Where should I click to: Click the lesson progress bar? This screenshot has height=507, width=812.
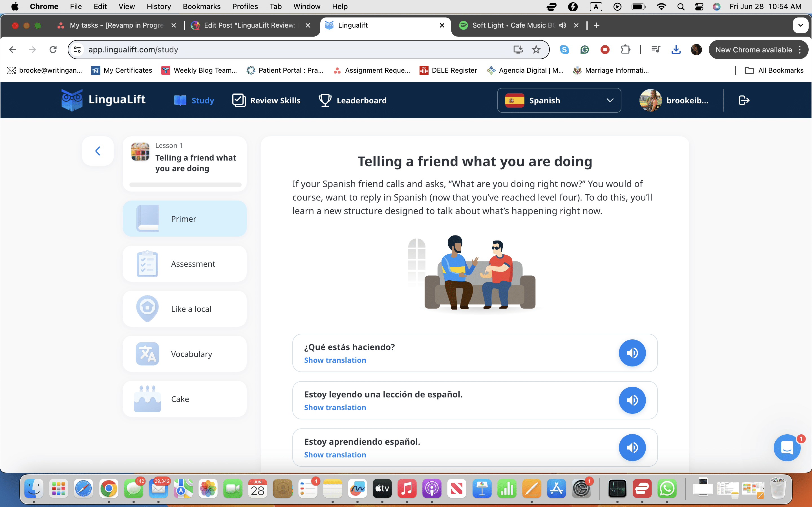[185, 185]
